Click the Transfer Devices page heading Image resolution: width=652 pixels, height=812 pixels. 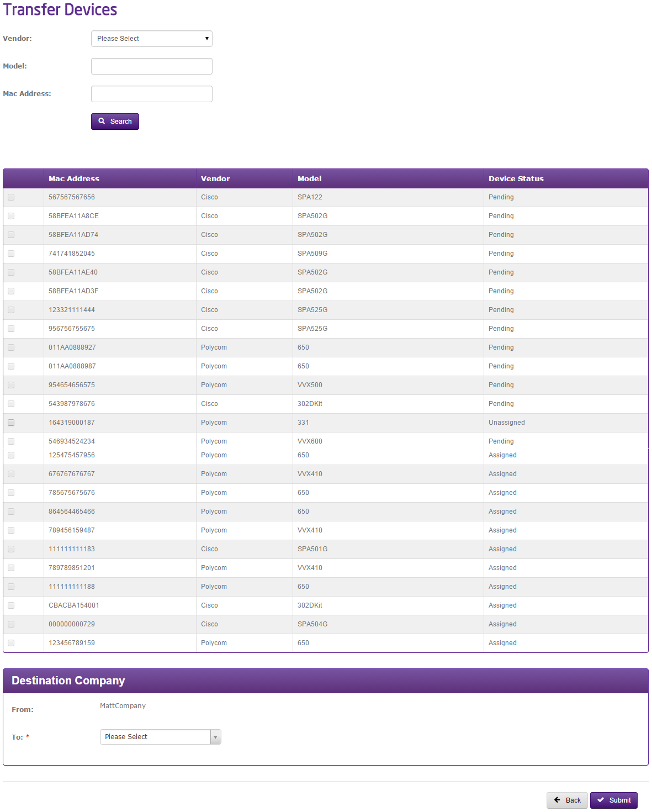click(x=60, y=9)
